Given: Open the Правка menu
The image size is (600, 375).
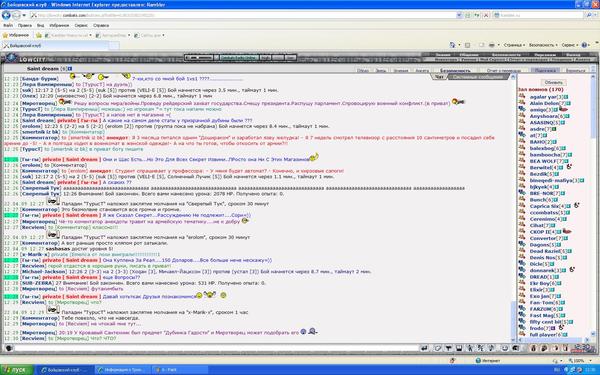Looking at the screenshot, I should click(x=24, y=25).
